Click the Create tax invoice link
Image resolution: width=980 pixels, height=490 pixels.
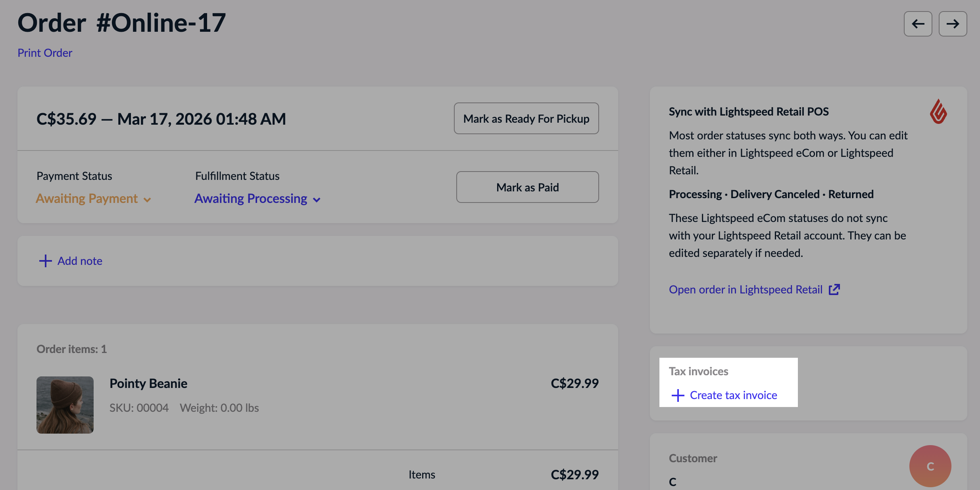(733, 395)
